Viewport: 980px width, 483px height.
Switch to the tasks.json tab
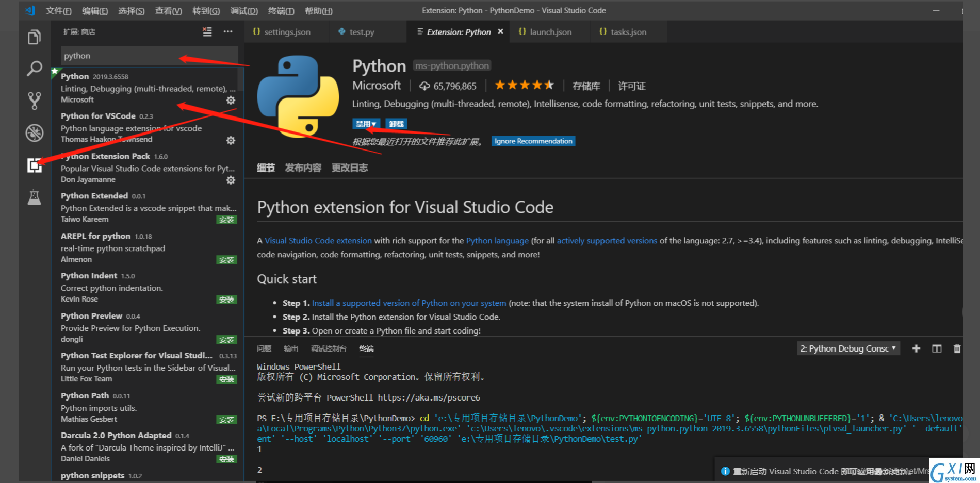[628, 32]
